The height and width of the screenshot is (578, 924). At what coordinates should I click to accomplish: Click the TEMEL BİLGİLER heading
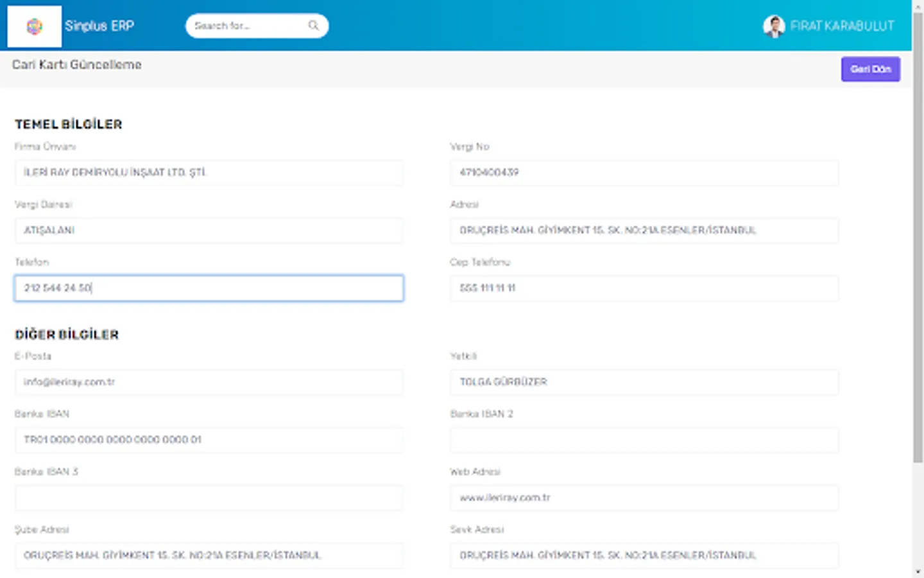coord(69,125)
